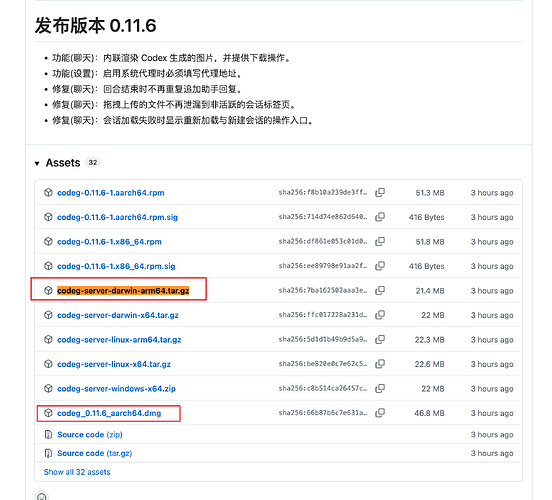This screenshot has height=500, width=552.
Task: Select the Assets heading text
Action: pyautogui.click(x=63, y=163)
